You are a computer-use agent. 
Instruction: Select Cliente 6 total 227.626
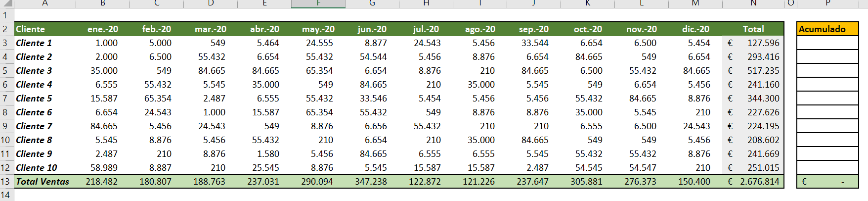coord(753,112)
